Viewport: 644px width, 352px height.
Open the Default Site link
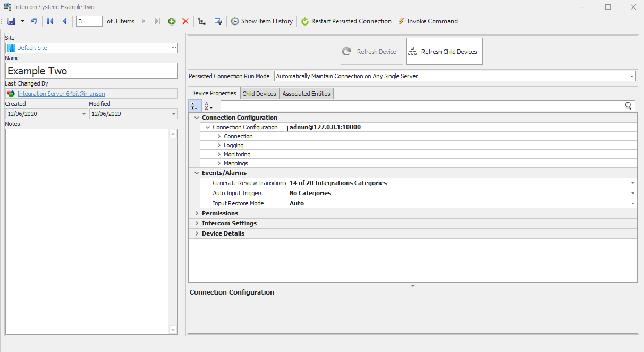coord(32,48)
